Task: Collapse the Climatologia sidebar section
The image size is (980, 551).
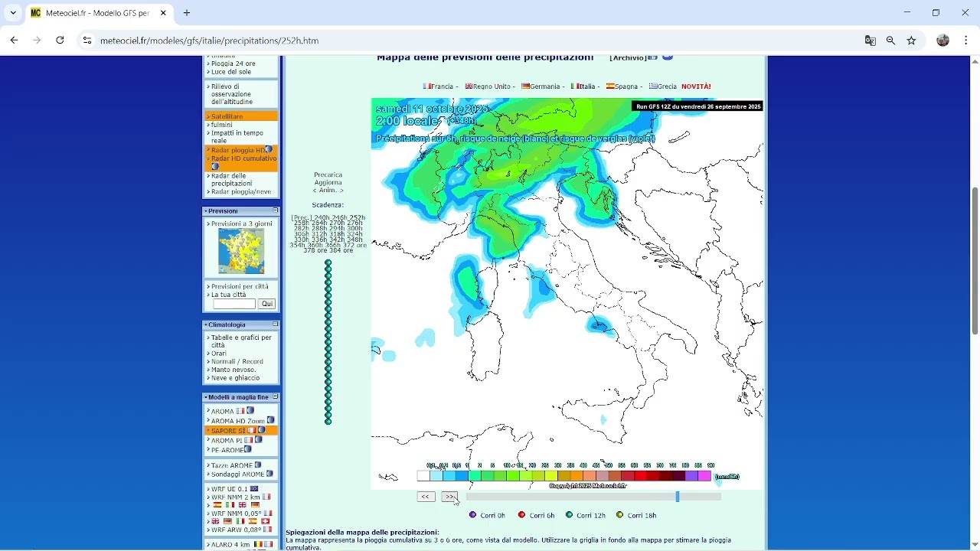Action: click(275, 324)
